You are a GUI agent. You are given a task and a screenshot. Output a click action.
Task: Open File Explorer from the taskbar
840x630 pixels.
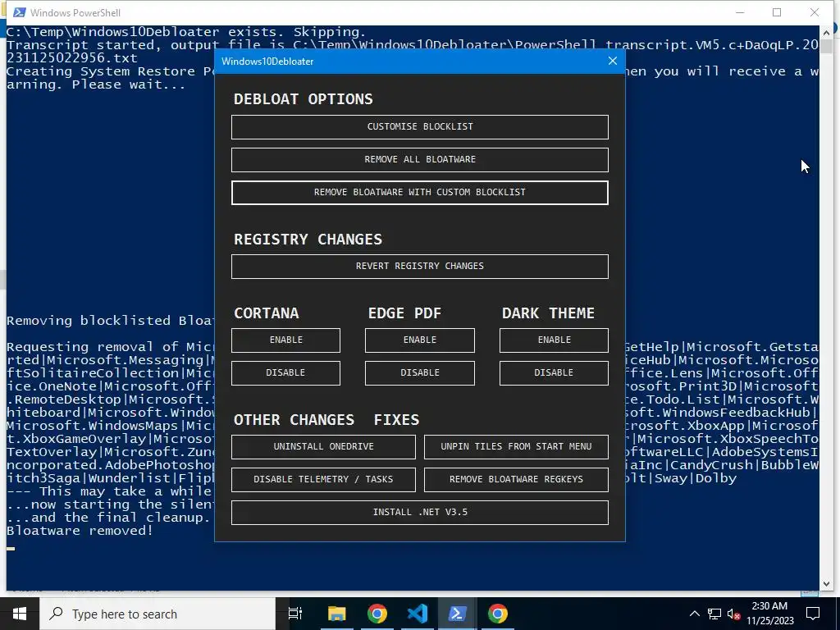(337, 614)
